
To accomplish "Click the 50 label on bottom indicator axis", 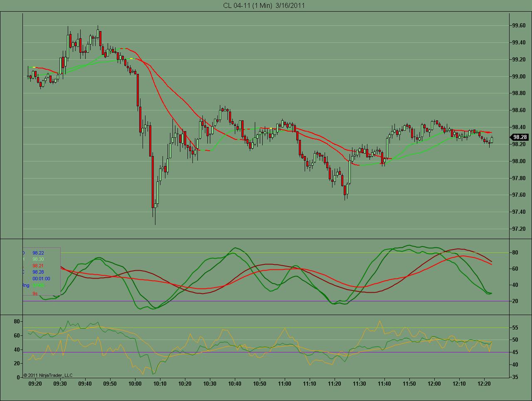I will (515, 340).
